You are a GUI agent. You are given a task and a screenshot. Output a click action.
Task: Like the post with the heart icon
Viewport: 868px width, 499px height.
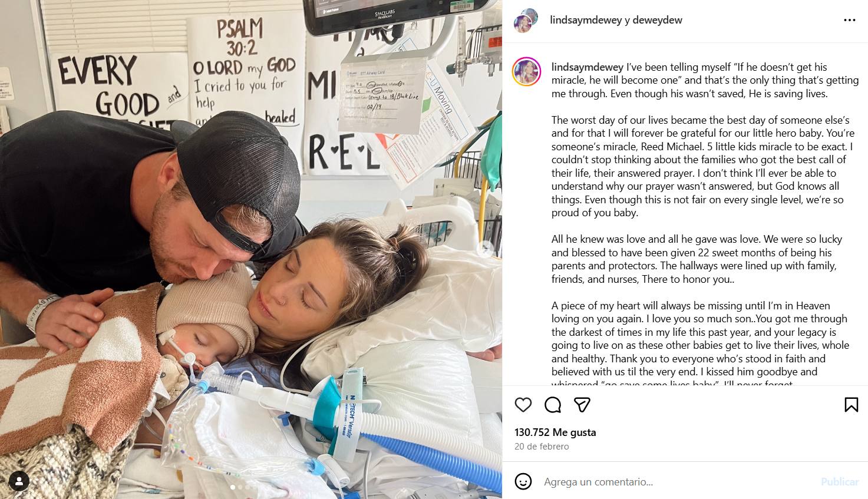523,405
